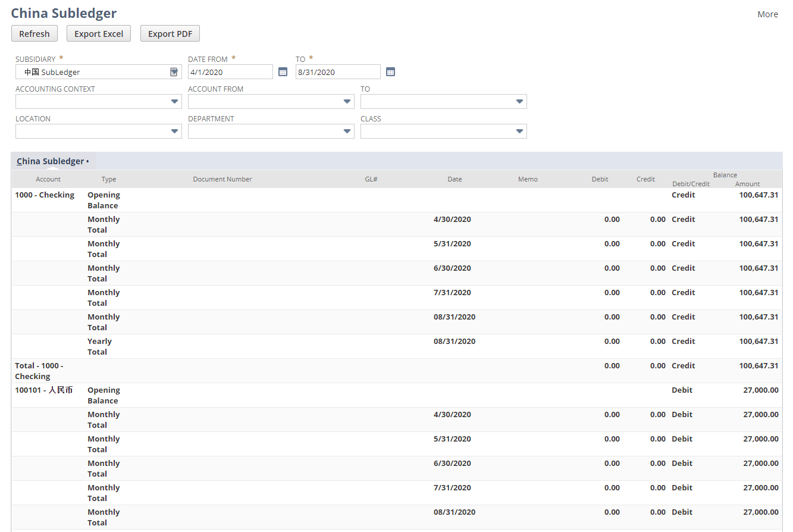Click the Memo column header

coord(528,179)
